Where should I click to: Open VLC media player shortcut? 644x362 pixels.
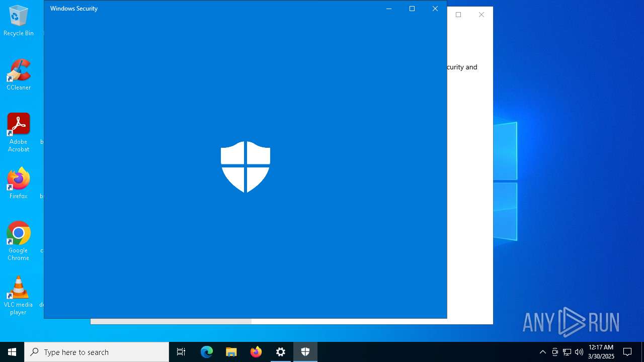click(x=19, y=296)
